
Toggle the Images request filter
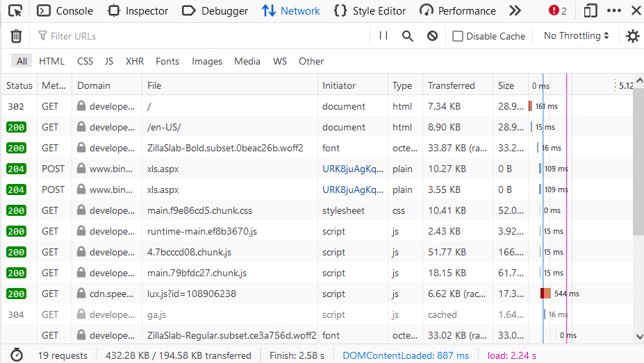click(x=207, y=61)
